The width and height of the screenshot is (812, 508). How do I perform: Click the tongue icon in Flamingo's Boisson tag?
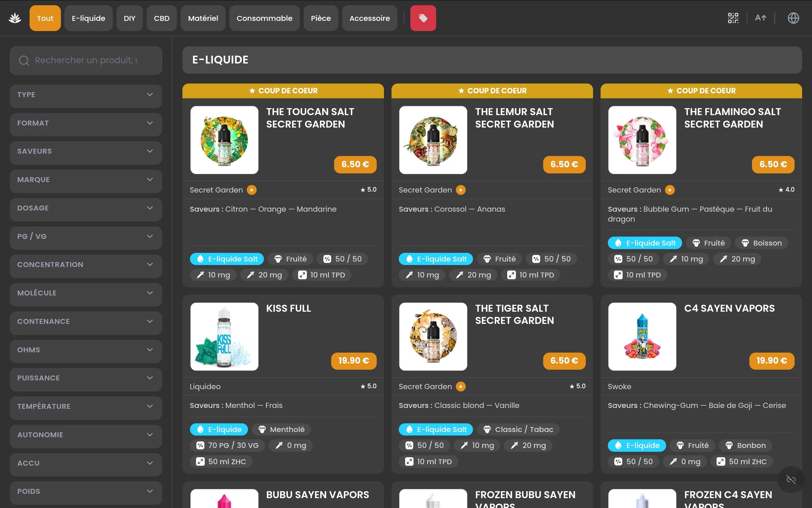[x=745, y=243]
